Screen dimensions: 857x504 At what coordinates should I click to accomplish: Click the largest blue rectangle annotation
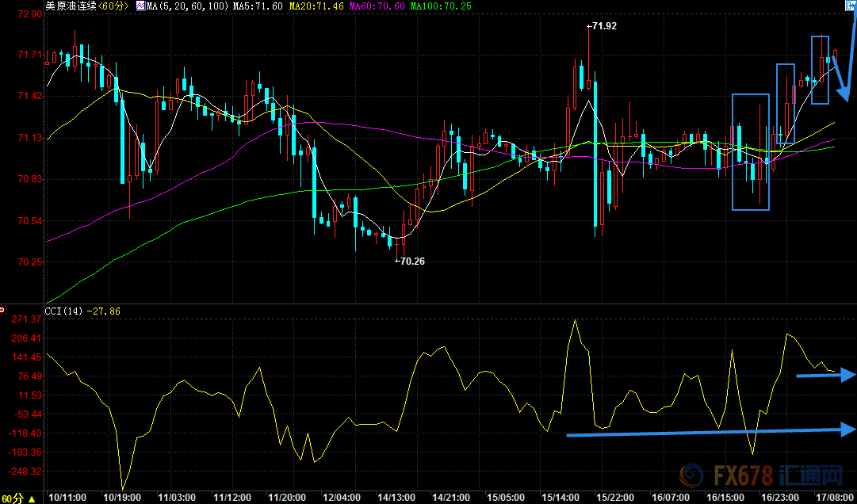pos(750,152)
